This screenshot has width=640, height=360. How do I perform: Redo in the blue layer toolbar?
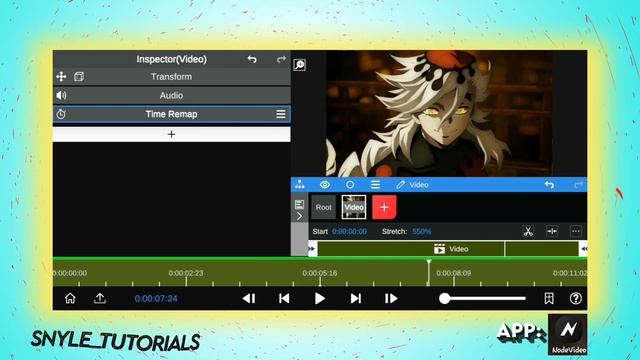pos(578,185)
